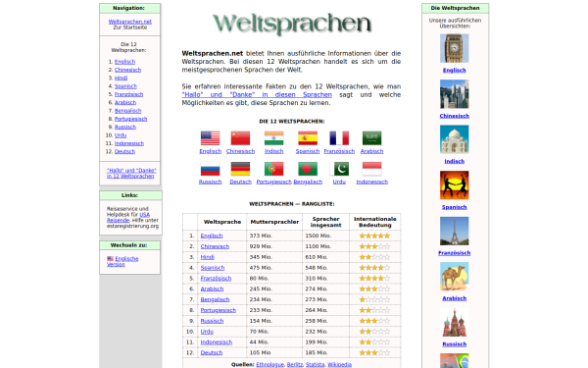Screen dimensions: 588x368
Task: Open the Ethnologue source link
Action: tap(270, 365)
